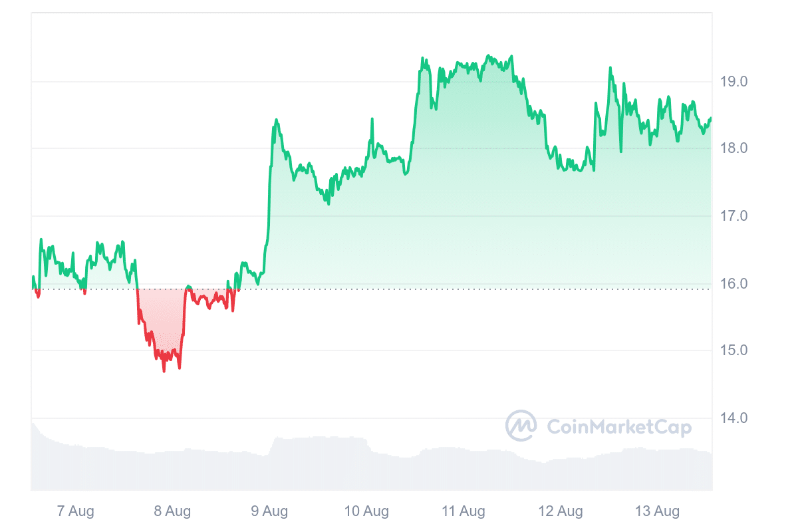Select the 18.0 price axis label
798x532 pixels.
pos(734,148)
